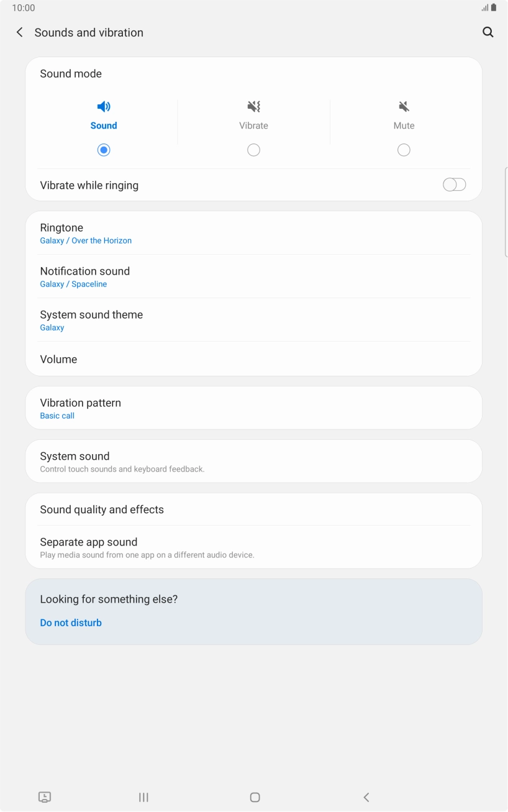Screen dimensions: 508x812
Task: Tap the Mute speaker icon
Action: coord(404,106)
